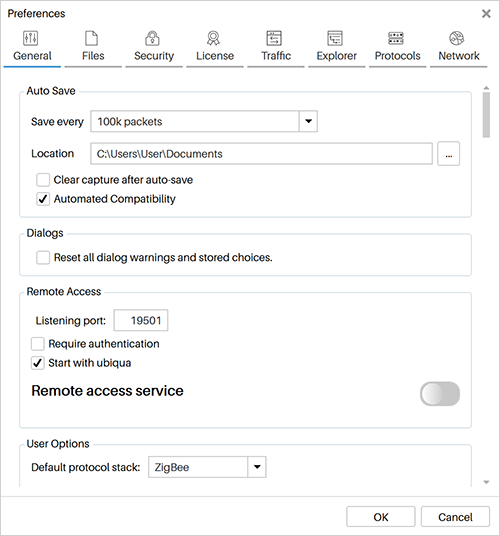Confirm preferences with OK
Image resolution: width=500 pixels, height=536 pixels.
(381, 517)
